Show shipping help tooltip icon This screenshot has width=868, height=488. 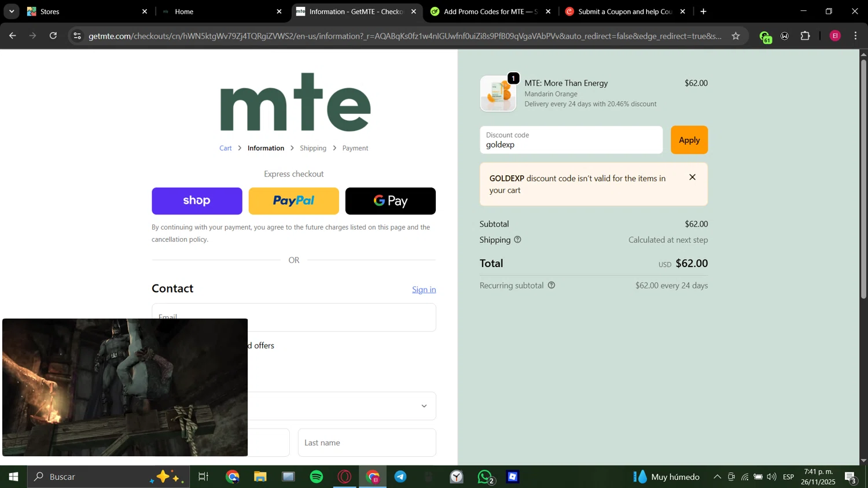517,239
